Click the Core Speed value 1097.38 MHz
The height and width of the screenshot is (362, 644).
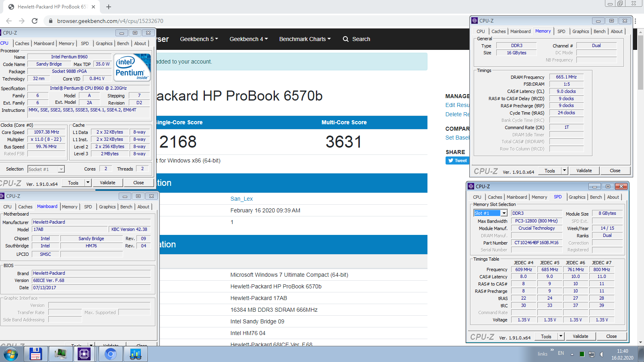point(47,132)
